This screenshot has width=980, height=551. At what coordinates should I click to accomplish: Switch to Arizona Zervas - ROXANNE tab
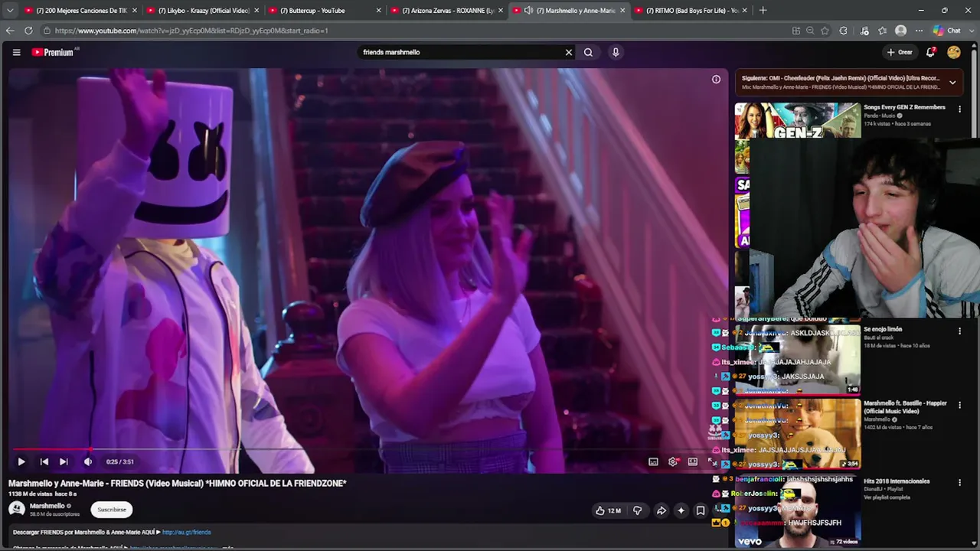tap(446, 11)
